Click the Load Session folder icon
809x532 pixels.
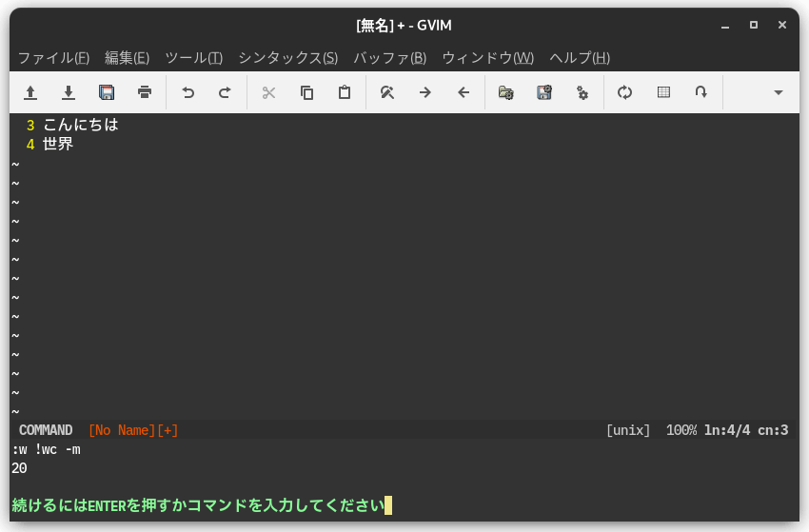(505, 93)
